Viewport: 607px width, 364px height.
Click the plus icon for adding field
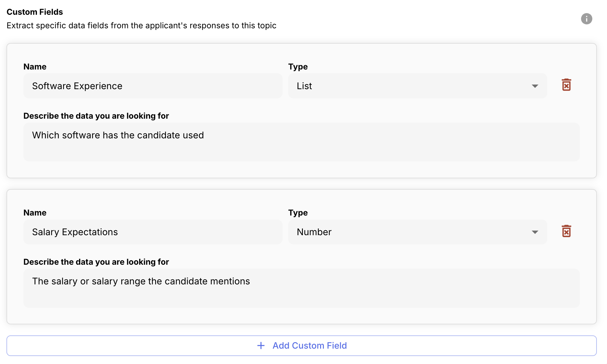tap(261, 346)
